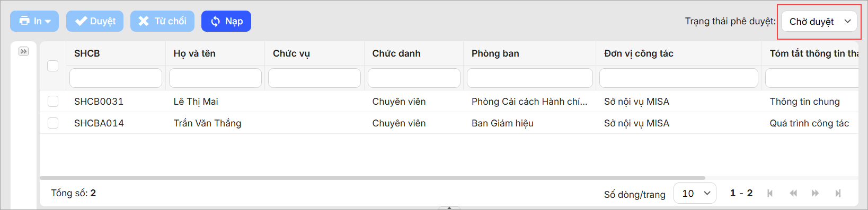Screen dimensions: 868x210
Task: Go to the next page icon
Action: pyautogui.click(x=815, y=193)
